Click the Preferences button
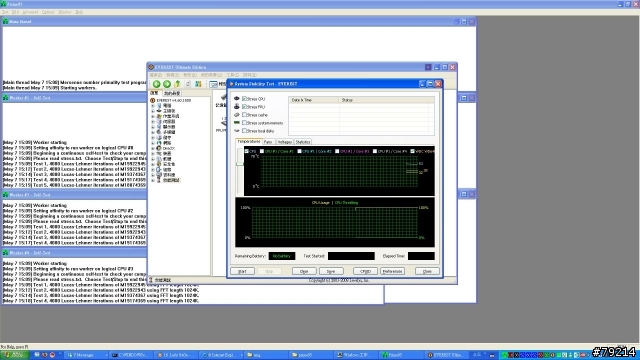The image size is (640, 360). pos(392,271)
